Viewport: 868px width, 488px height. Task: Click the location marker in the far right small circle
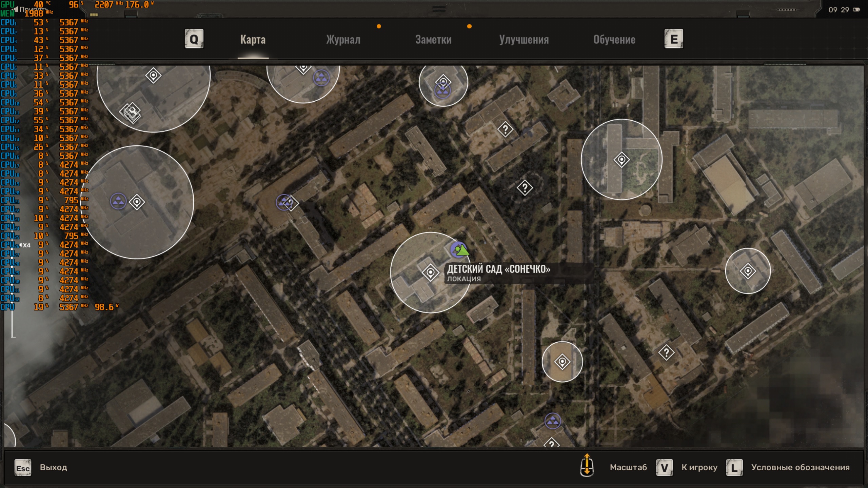(x=748, y=271)
